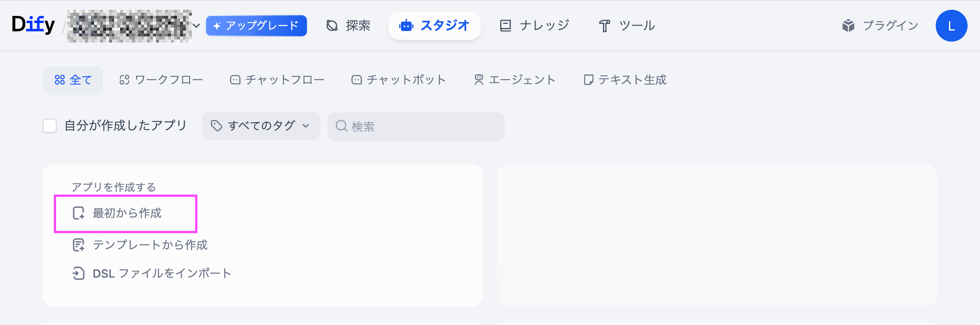Enable the 自分が作成したアプリ checkbox
The image size is (980, 325).
tap(50, 126)
